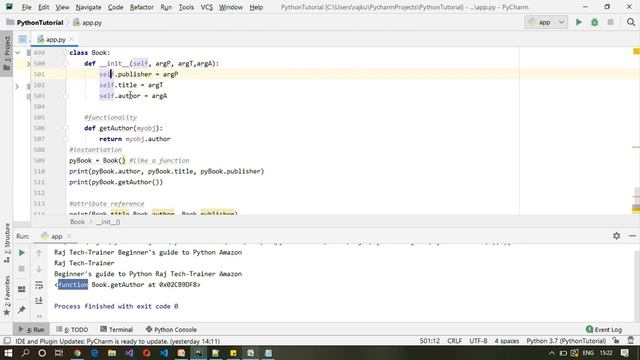Open the Structure tool window sidebar tab
Screen dimensions: 640x360
pos(7,243)
